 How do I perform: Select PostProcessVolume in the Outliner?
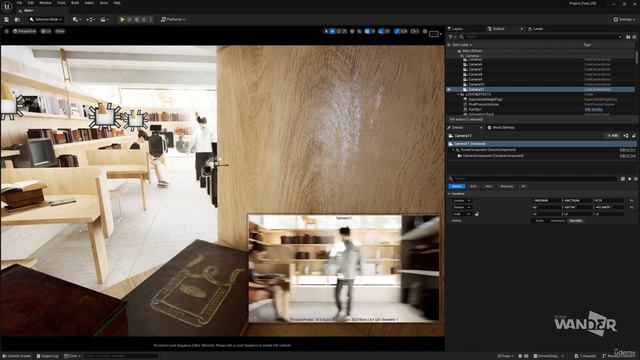tap(483, 104)
